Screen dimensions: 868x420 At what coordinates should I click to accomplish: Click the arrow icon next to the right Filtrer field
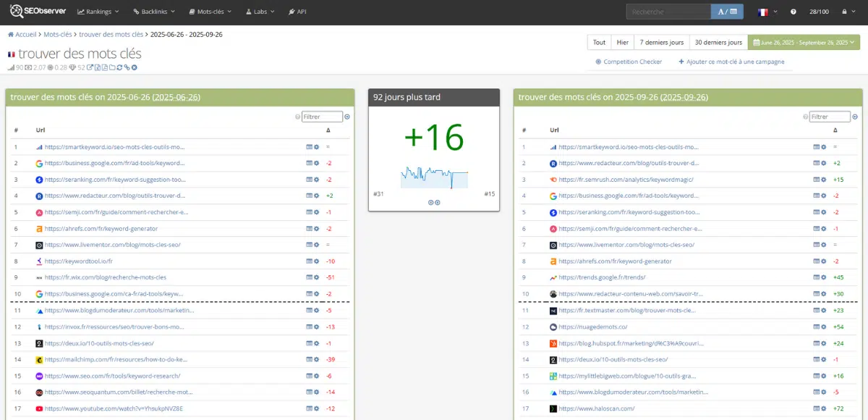(854, 117)
